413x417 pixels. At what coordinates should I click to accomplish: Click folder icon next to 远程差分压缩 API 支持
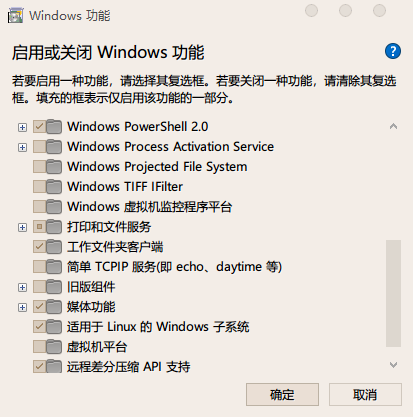(54, 367)
